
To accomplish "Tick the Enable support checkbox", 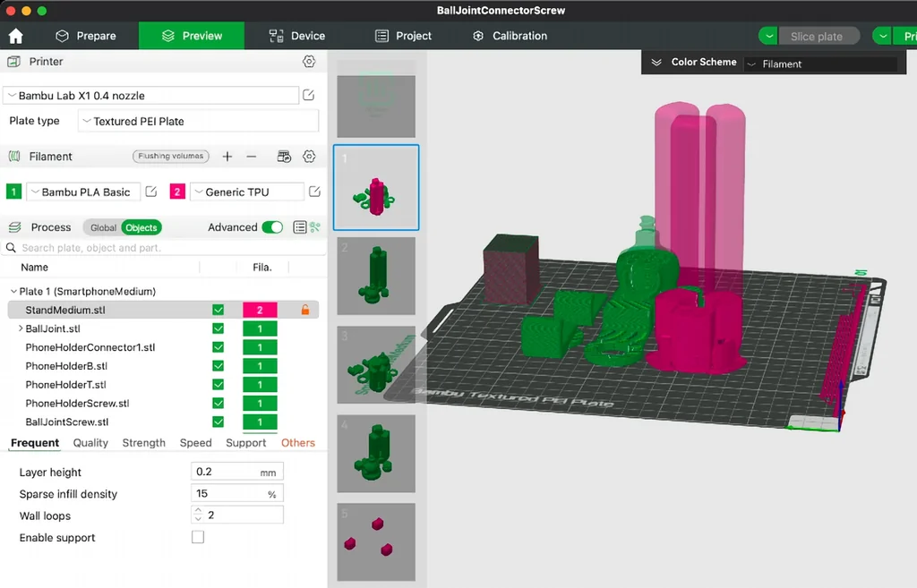I will (x=198, y=537).
